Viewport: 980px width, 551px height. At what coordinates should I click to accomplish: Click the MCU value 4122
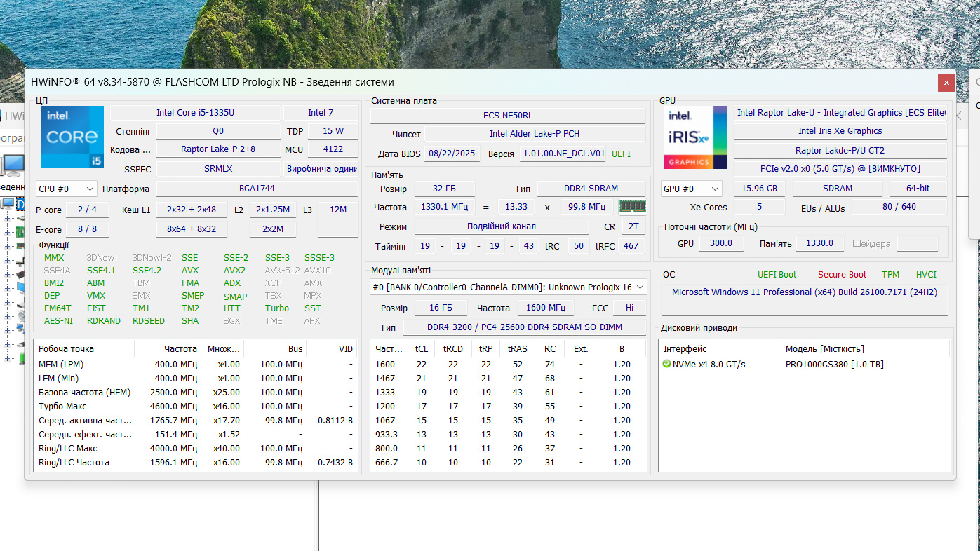pyautogui.click(x=333, y=149)
